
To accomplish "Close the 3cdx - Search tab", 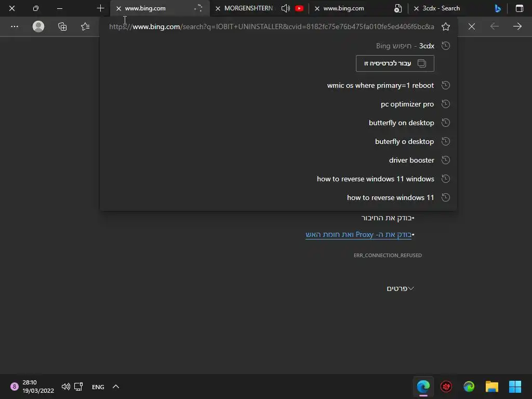I will (x=416, y=8).
